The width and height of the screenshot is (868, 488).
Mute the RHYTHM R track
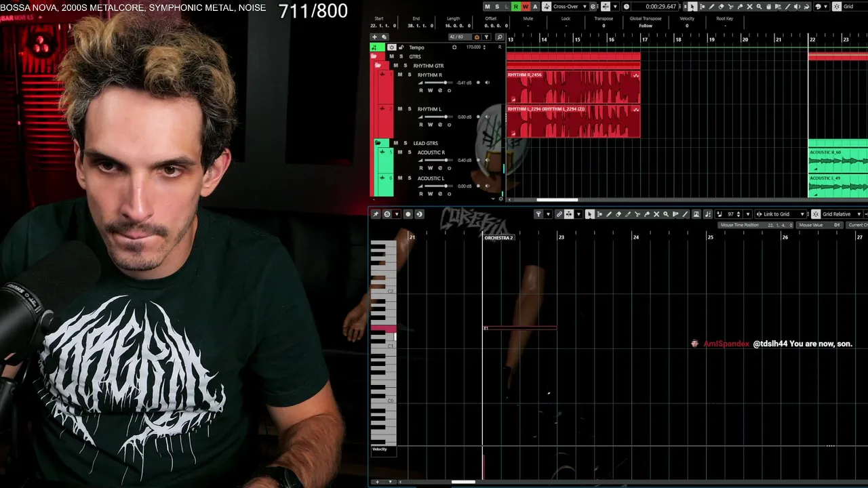tap(399, 75)
